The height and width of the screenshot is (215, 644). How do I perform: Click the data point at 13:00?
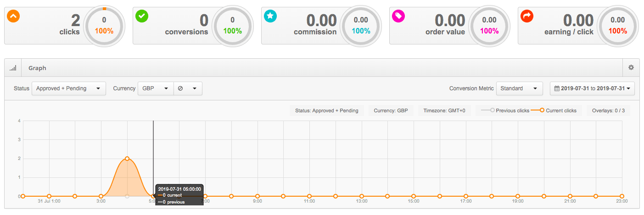tap(361, 196)
